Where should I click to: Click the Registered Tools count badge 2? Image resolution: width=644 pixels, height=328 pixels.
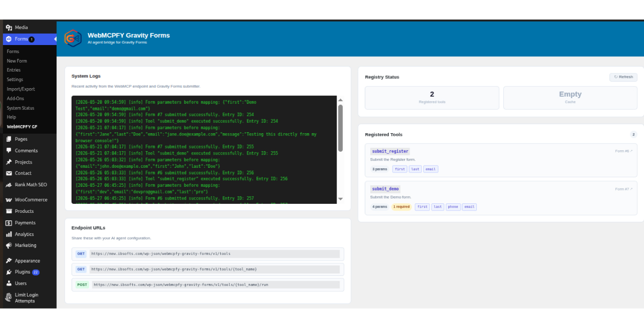[x=634, y=135]
